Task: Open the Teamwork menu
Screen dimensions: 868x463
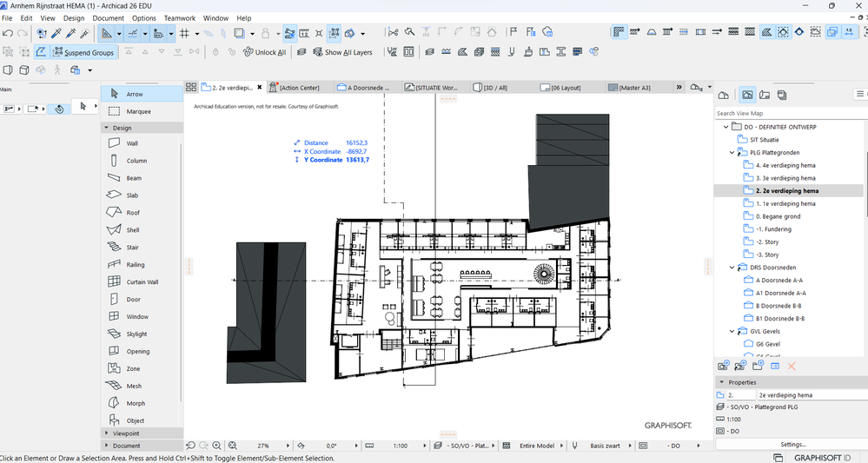Action: [x=179, y=17]
